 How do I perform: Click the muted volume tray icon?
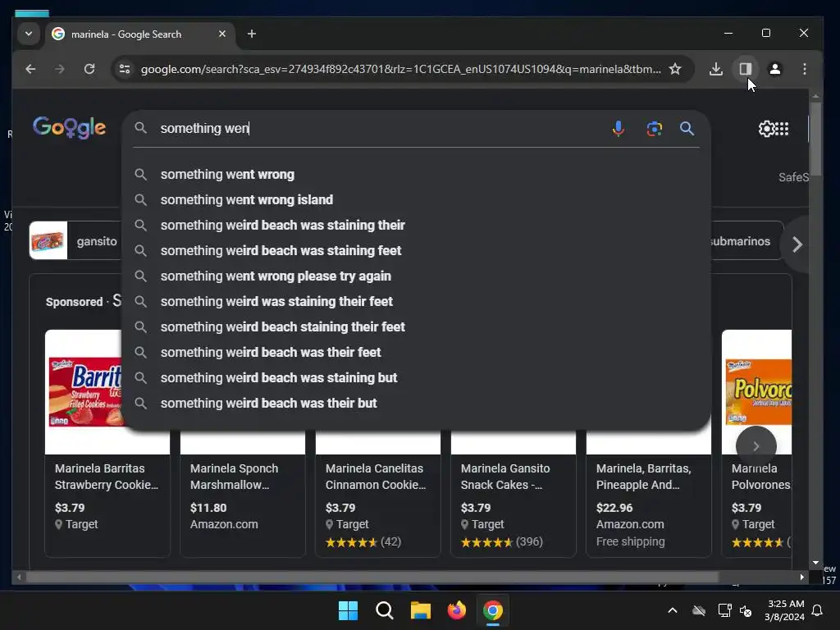[745, 610]
